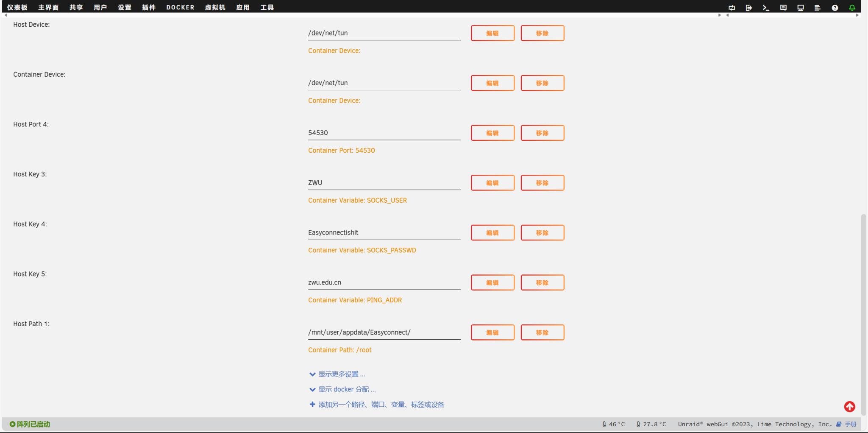The width and height of the screenshot is (868, 433).
Task: Click the SOCKS_USER value field showing ZWU
Action: 384,182
